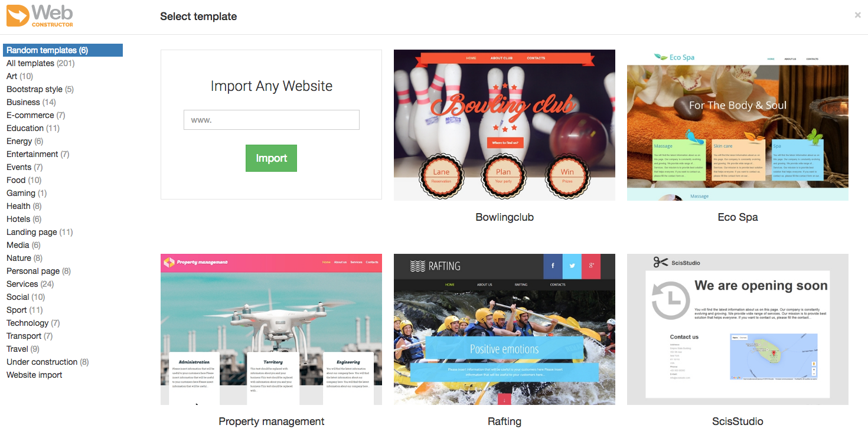Click the Eco Spa template title

(x=738, y=217)
